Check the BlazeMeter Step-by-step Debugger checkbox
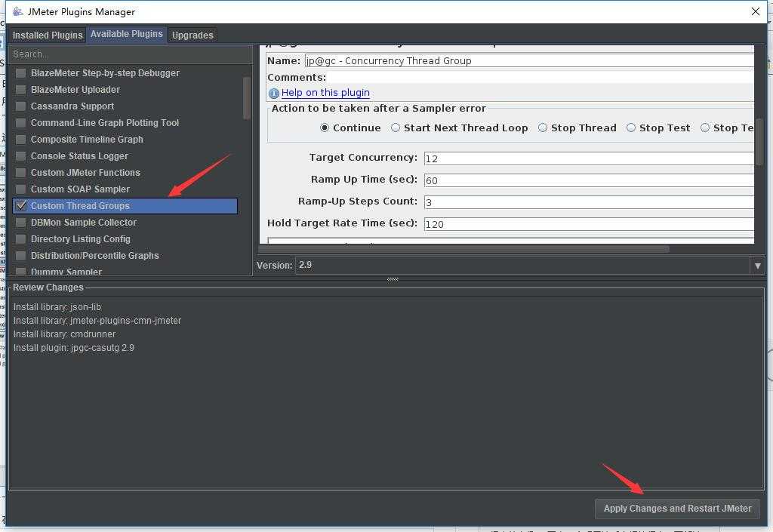773x532 pixels. click(20, 73)
